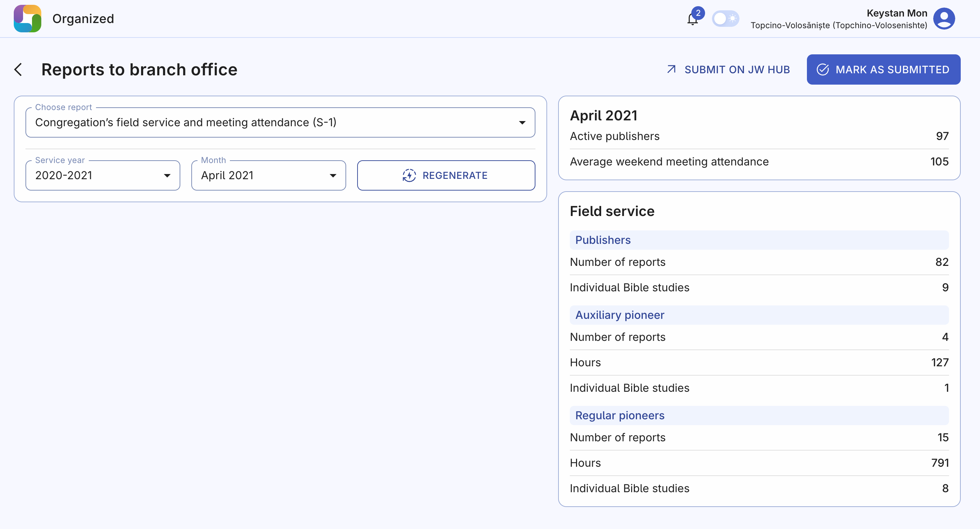Click the Organized app logo
The image size is (980, 529).
(28, 18)
